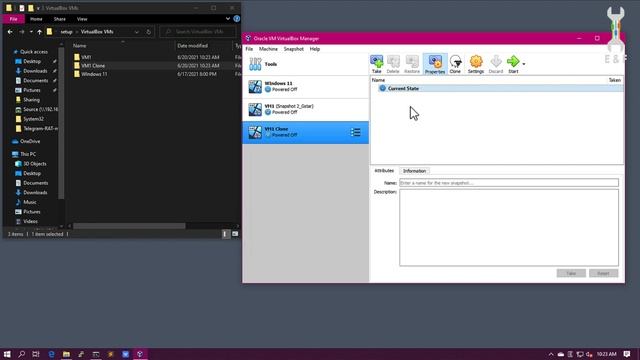The height and width of the screenshot is (360, 640).
Task: Open System32 in navigation pane
Action: point(33,119)
